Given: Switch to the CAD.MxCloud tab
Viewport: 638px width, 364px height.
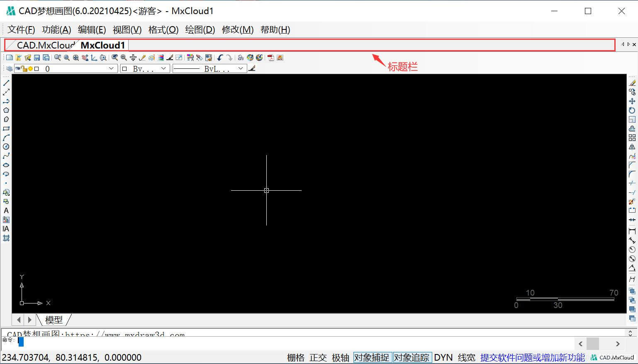Looking at the screenshot, I should tap(45, 45).
